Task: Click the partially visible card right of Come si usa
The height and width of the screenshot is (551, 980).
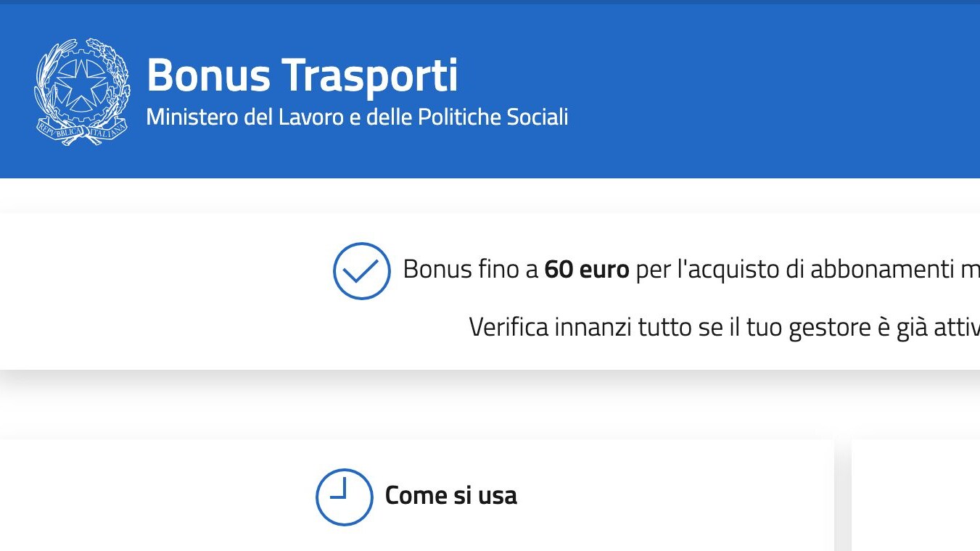Action: click(x=915, y=496)
